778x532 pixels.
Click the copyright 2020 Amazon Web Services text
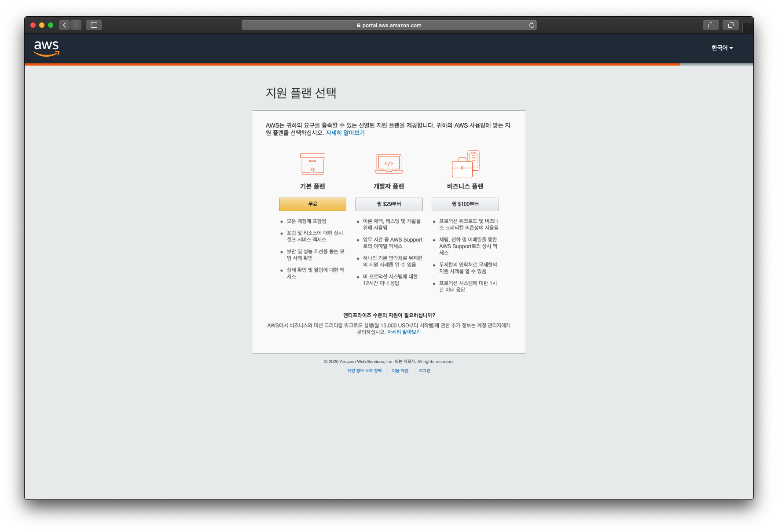pos(389,362)
